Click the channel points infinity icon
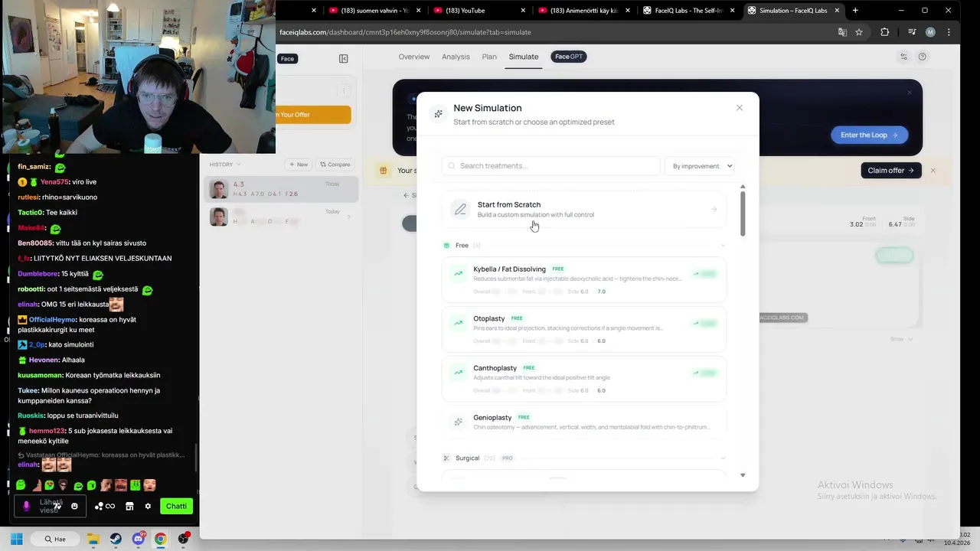The image size is (980, 551). tap(105, 506)
